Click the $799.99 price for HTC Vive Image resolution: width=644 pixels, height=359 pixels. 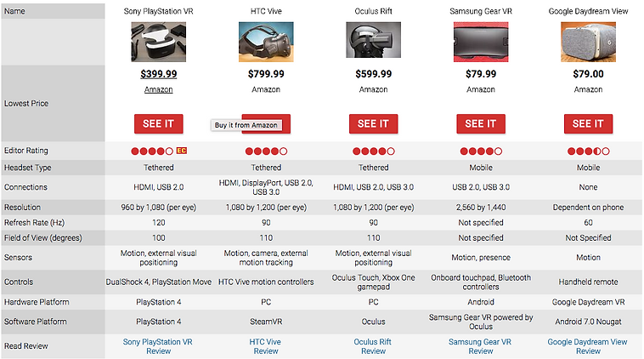point(266,74)
